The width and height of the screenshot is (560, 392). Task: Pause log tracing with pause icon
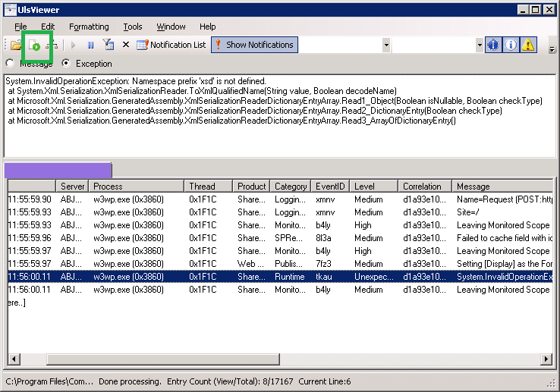pyautogui.click(x=91, y=45)
